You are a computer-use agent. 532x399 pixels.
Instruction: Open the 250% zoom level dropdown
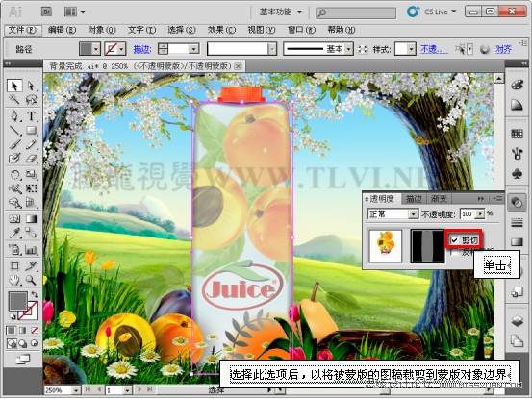pos(75,390)
